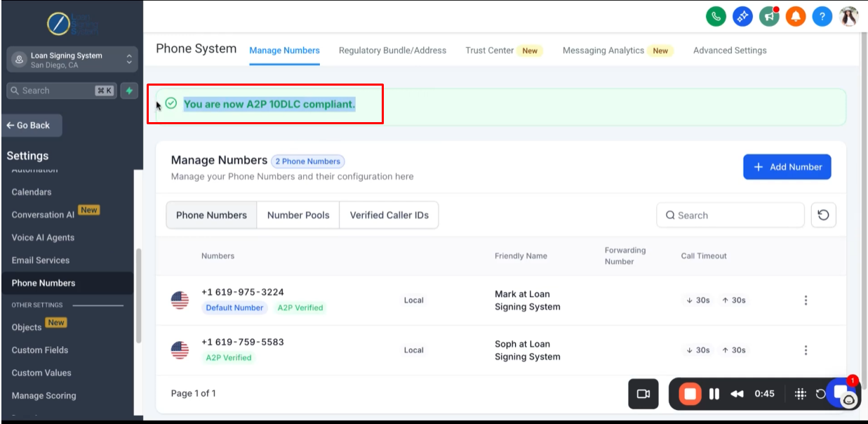Stop the screen recording
Viewport: 868px width, 424px height.
click(x=690, y=394)
